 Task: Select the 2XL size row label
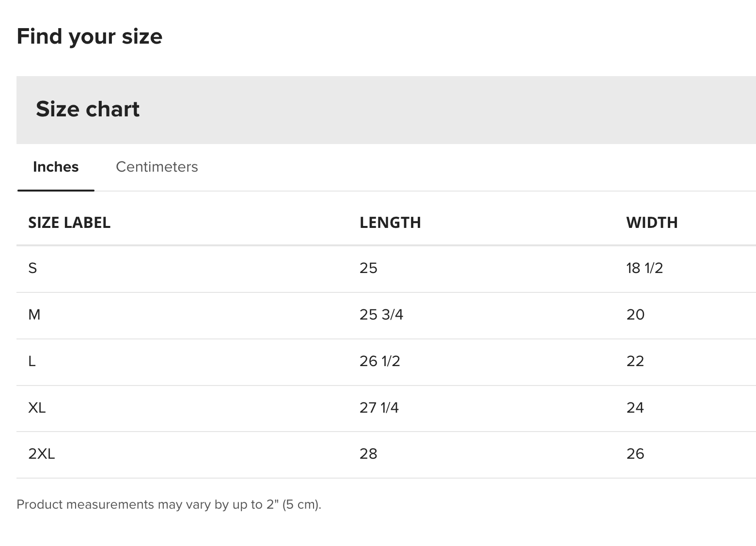pyautogui.click(x=42, y=454)
